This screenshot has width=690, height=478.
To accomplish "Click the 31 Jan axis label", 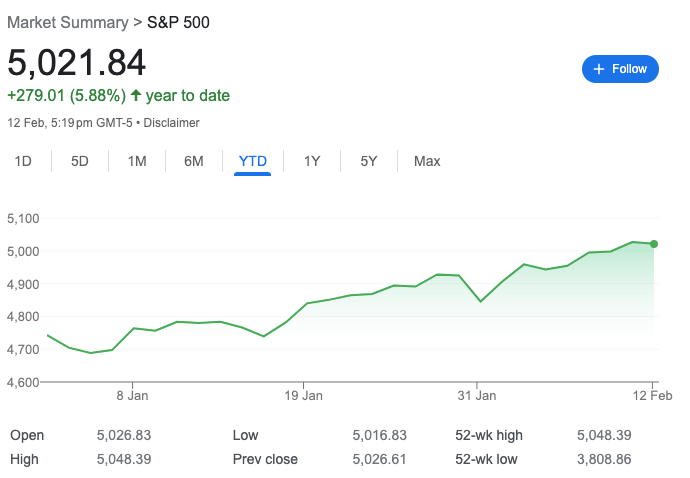I will click(x=477, y=396).
